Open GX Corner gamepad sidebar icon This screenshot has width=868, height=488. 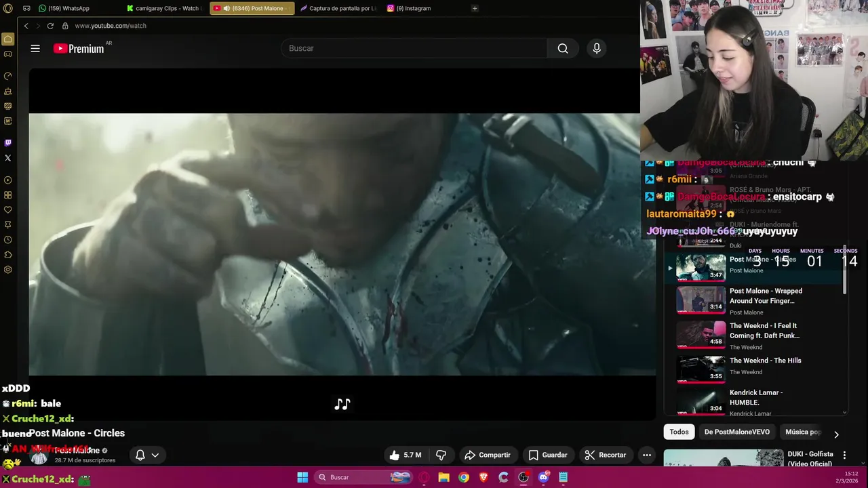coord(8,54)
